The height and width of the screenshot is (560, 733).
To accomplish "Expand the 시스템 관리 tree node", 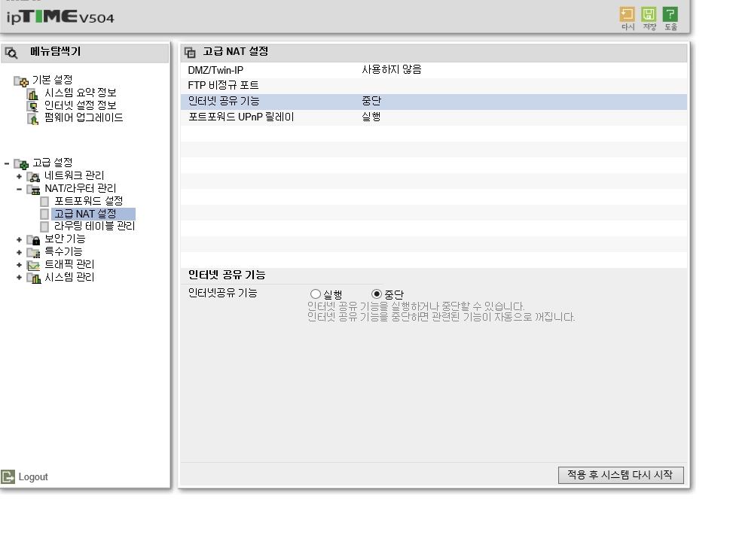I will (x=19, y=278).
